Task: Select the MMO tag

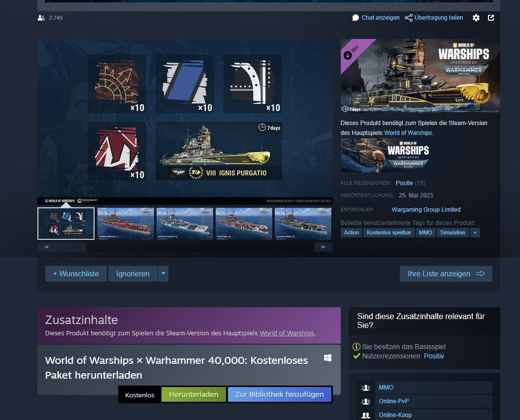Action: coord(425,233)
